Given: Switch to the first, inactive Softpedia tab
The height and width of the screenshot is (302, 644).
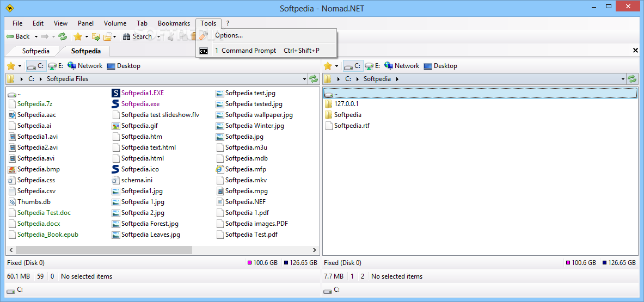Looking at the screenshot, I should coord(36,51).
